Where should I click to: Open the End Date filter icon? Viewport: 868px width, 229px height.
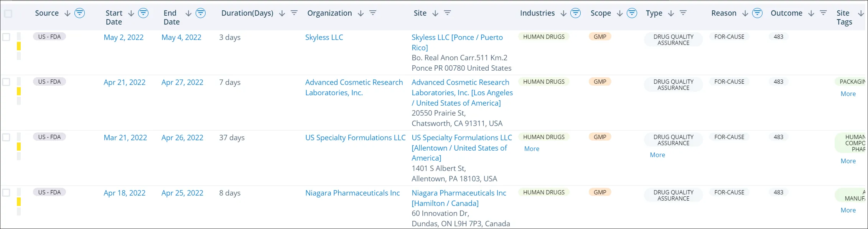[x=200, y=13]
